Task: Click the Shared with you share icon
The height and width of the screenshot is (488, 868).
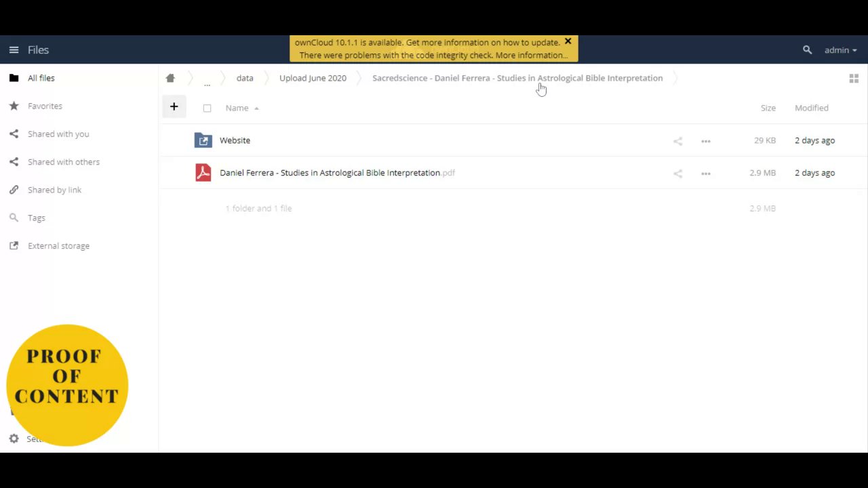Action: 14,134
